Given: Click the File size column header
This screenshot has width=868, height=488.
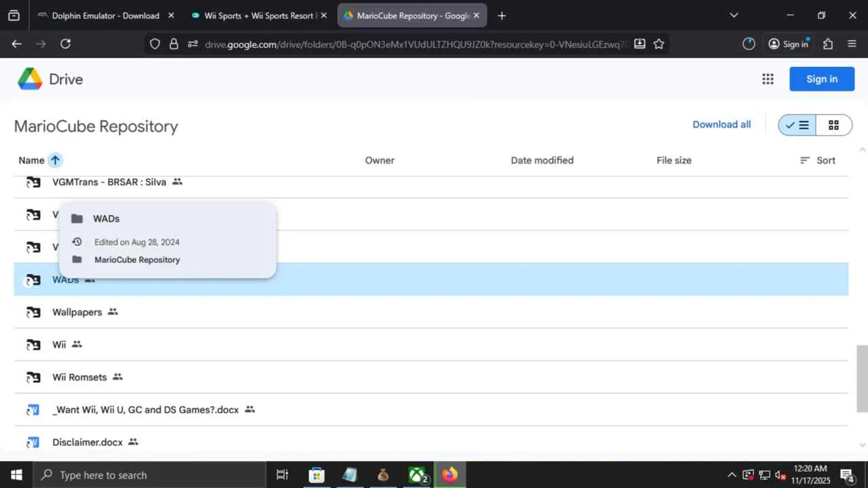Looking at the screenshot, I should (674, 161).
